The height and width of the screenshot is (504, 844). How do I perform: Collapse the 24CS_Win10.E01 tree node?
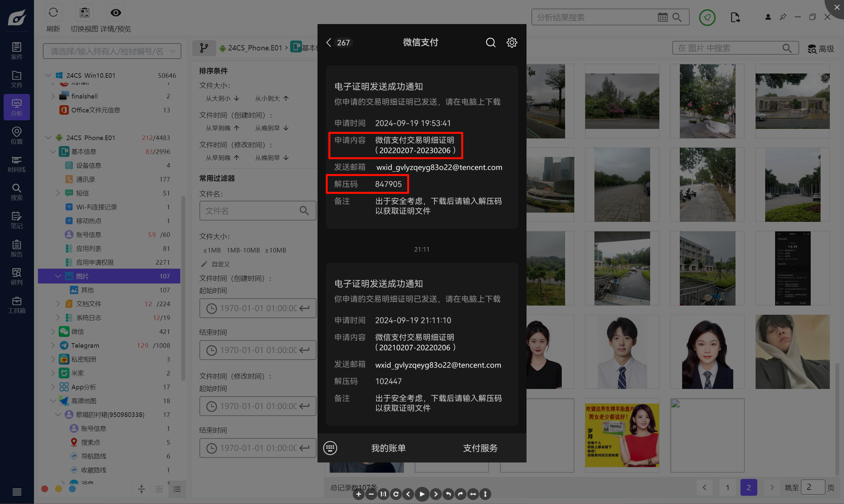tap(48, 75)
